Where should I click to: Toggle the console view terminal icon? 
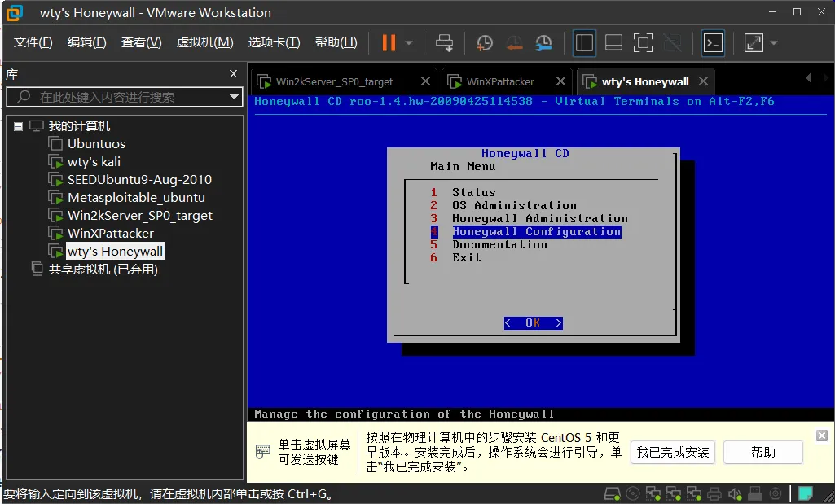[x=713, y=42]
